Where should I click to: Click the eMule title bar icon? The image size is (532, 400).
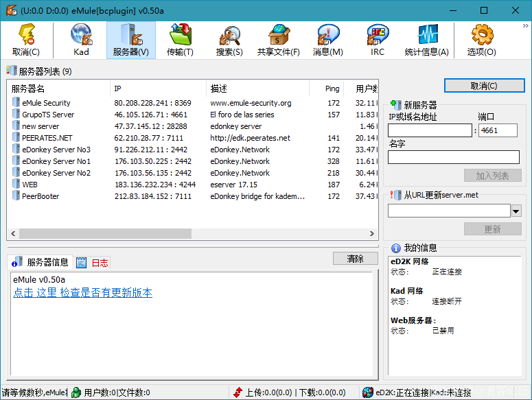12,10
